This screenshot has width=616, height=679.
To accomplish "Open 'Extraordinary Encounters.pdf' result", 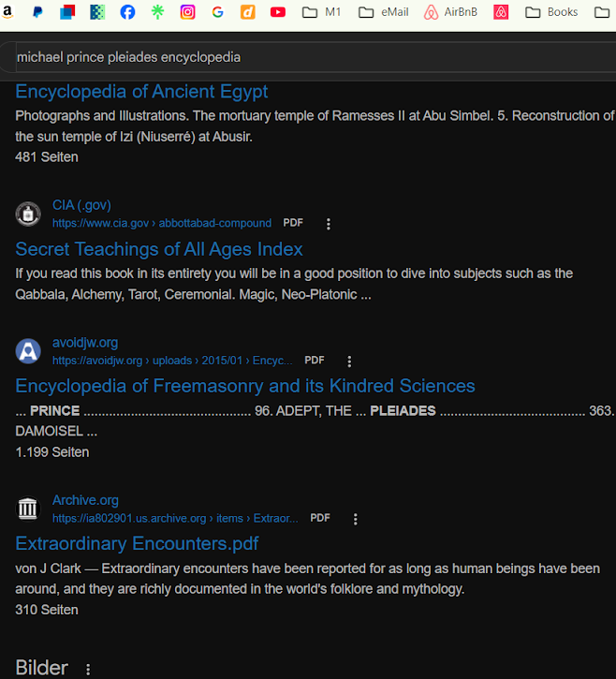I will [137, 543].
